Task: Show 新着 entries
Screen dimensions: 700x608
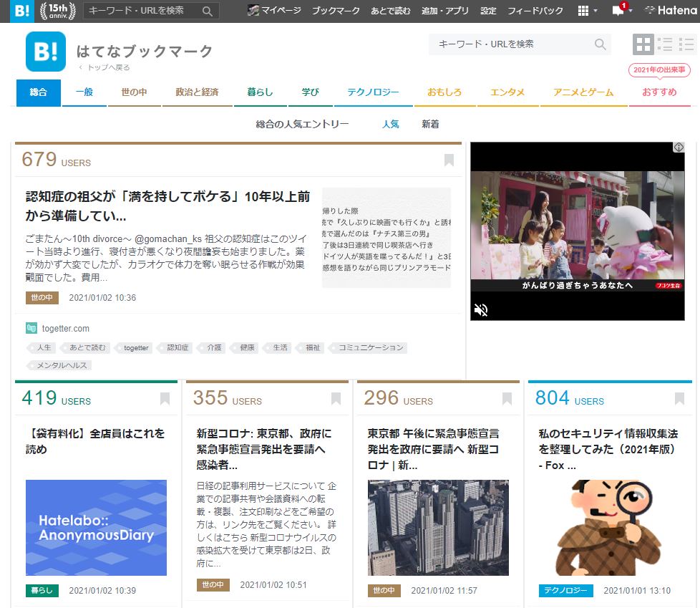Action: tap(430, 124)
